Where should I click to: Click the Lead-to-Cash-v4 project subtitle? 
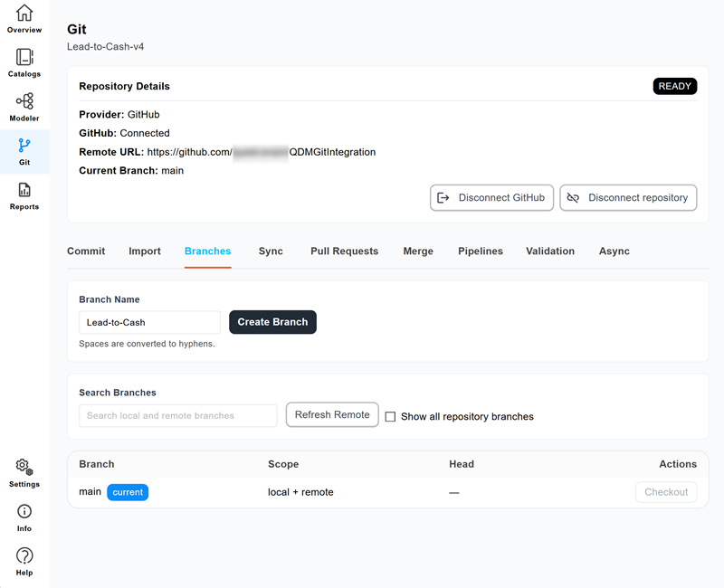pyautogui.click(x=105, y=47)
